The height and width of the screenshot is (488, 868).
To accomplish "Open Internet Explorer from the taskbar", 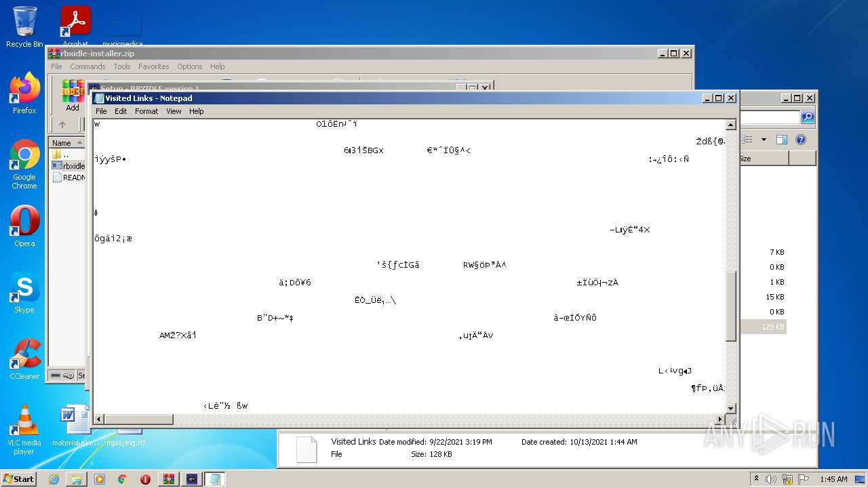I will coord(54,479).
